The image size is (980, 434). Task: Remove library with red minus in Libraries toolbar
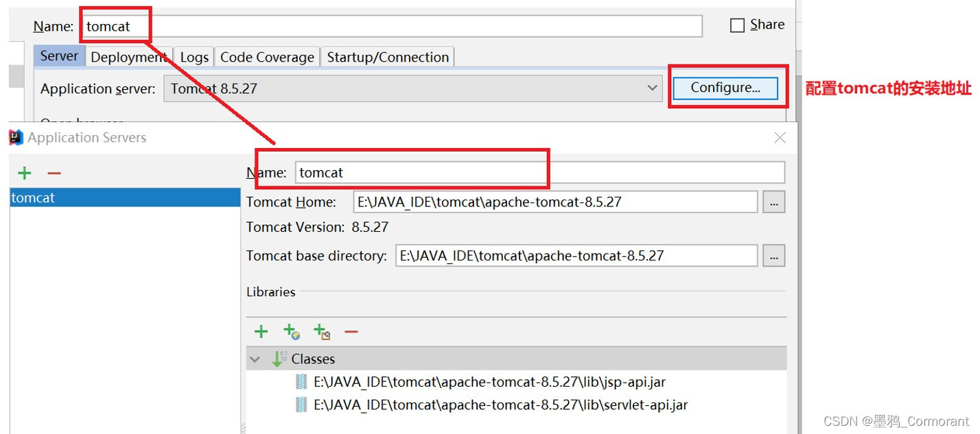[351, 332]
